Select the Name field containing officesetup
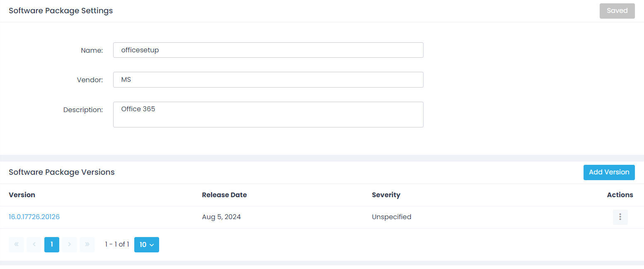Image resolution: width=644 pixels, height=269 pixels. 268,50
